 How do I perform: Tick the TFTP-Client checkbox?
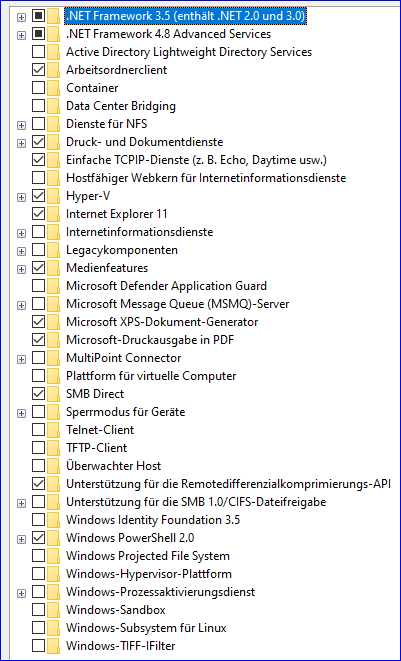[38, 448]
